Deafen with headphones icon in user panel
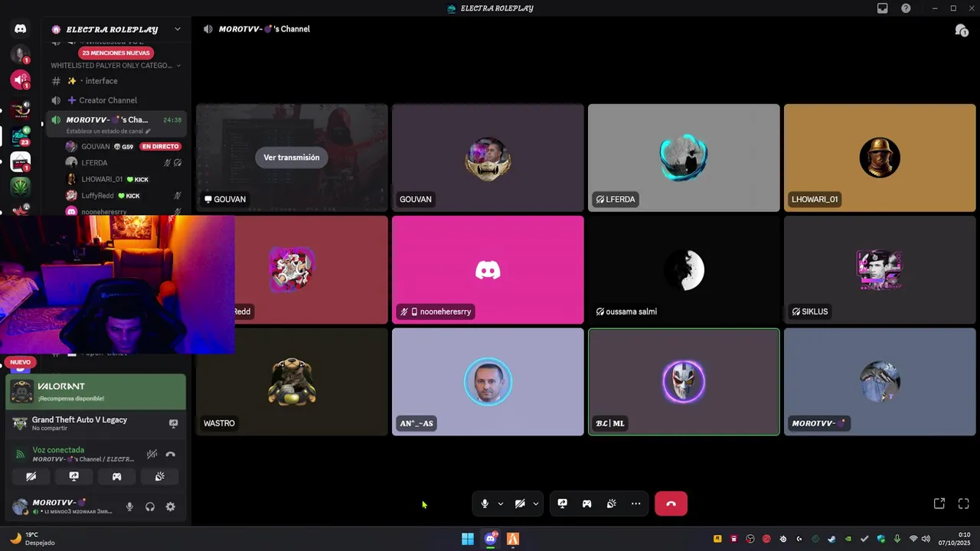The height and width of the screenshot is (551, 980). coord(150,507)
